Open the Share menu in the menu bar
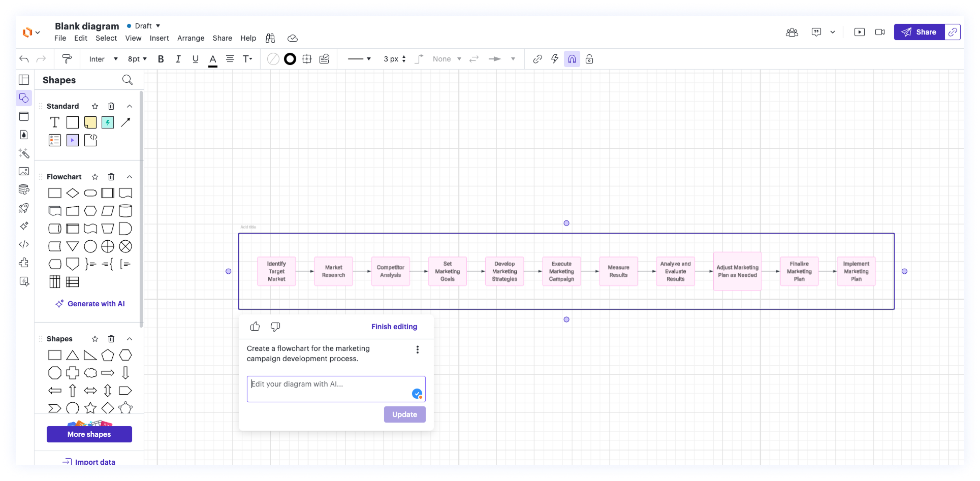The width and height of the screenshot is (980, 481). (x=222, y=38)
